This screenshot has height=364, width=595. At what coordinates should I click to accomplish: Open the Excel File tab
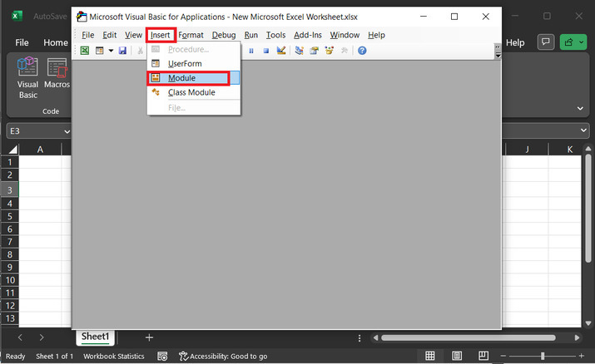[22, 43]
